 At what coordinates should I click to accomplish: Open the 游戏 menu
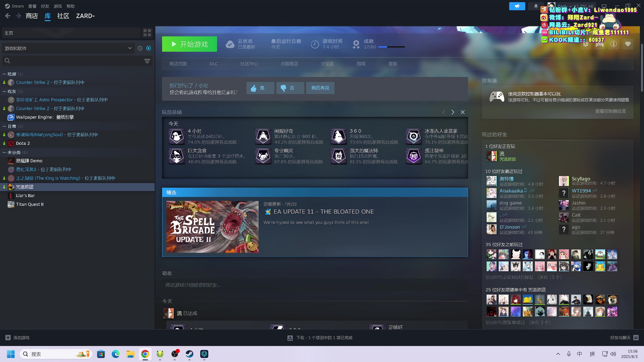point(58,6)
